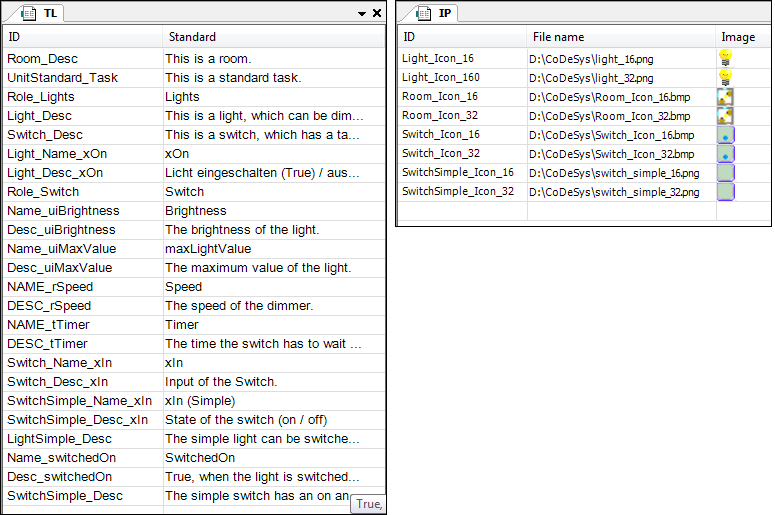Image resolution: width=775 pixels, height=515 pixels.
Task: Select the Room_Icon_32 image thumbnail
Action: tap(726, 115)
